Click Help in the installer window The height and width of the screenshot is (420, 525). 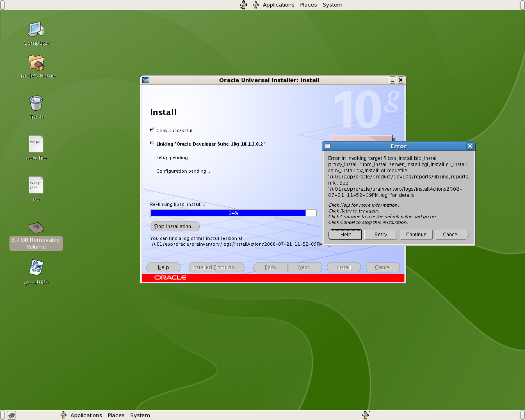(163, 267)
